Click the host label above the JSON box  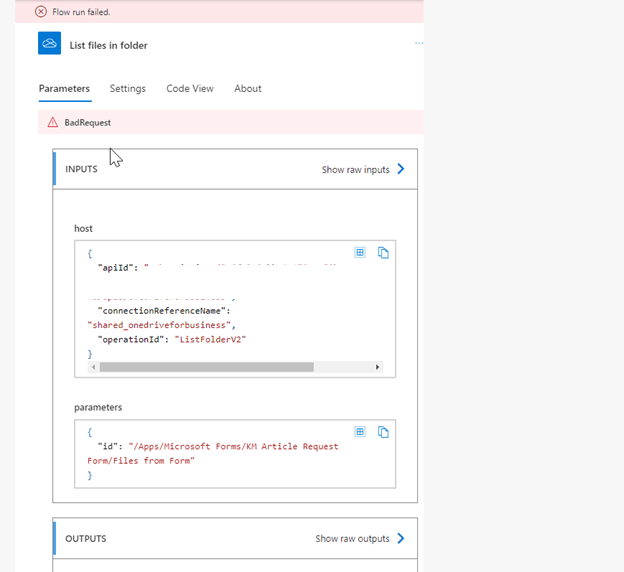pos(83,228)
